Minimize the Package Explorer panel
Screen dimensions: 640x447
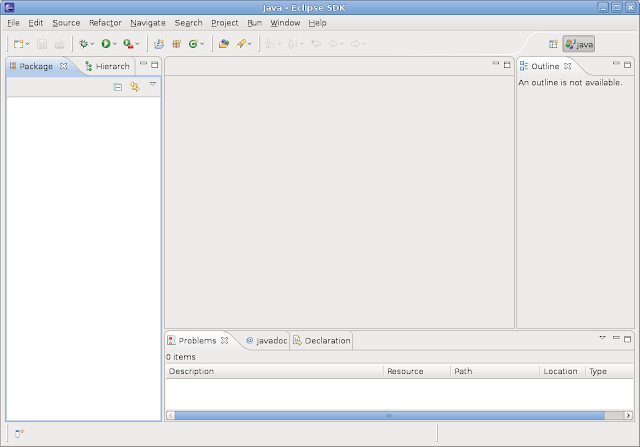coord(143,64)
